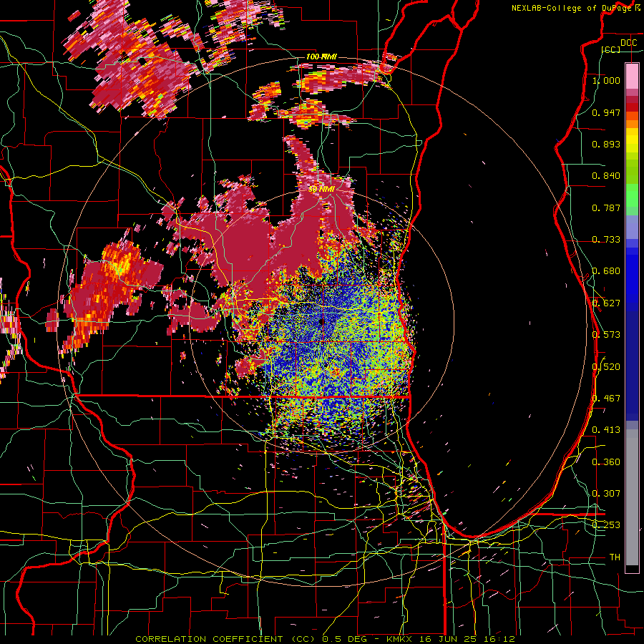
Task: Click the 0.253 legend value
Action: click(x=606, y=525)
